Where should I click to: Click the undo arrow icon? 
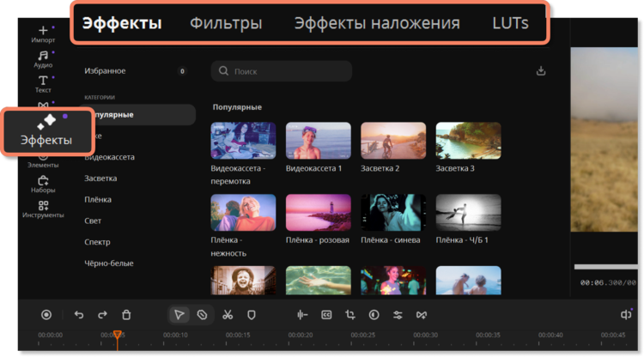(79, 315)
